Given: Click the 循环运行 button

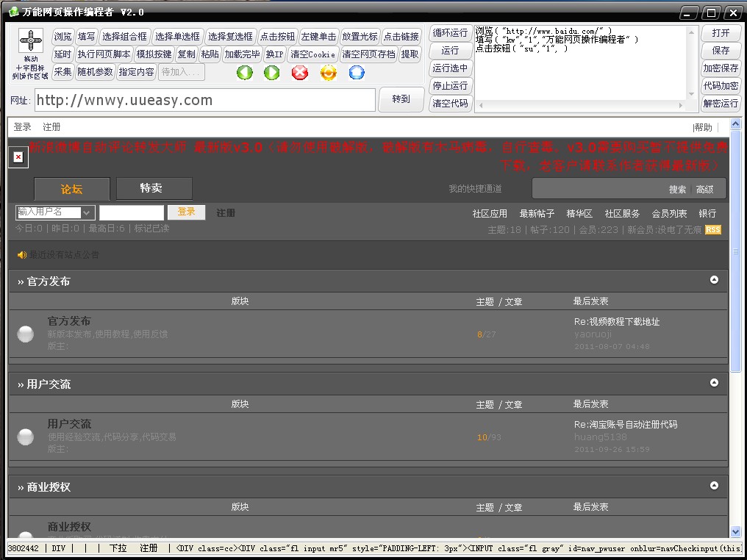Looking at the screenshot, I should (450, 33).
